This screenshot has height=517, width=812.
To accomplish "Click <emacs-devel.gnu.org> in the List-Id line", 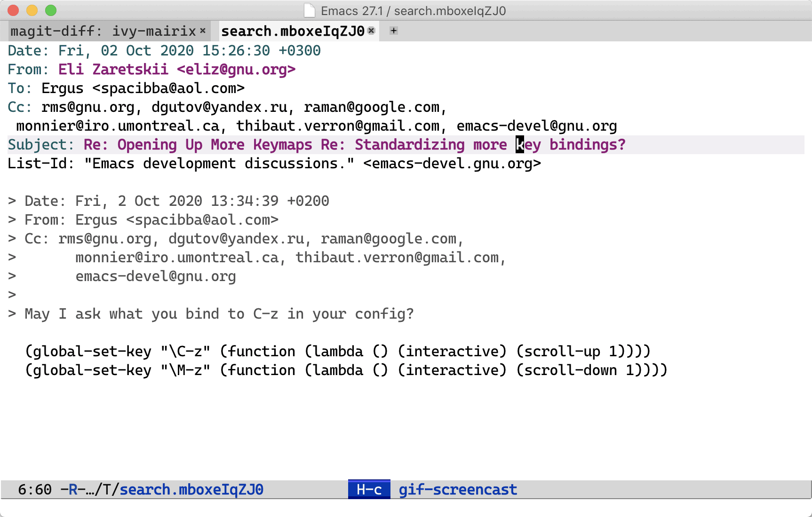I will click(452, 164).
